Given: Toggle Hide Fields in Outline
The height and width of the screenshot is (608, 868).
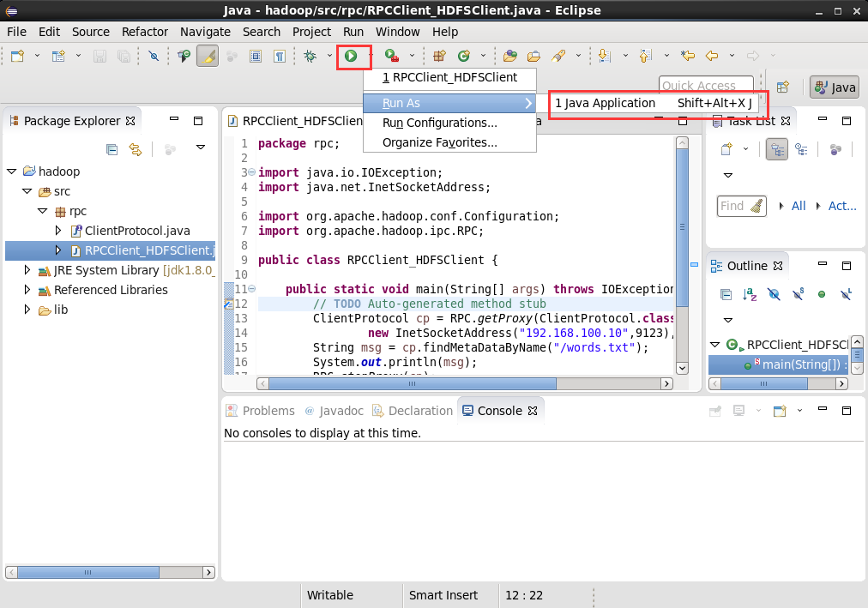Looking at the screenshot, I should [774, 294].
